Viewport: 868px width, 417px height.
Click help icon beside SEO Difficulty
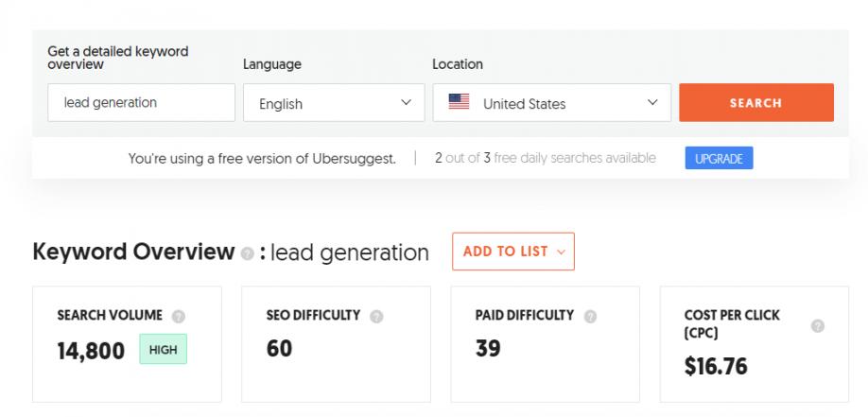[x=376, y=316]
